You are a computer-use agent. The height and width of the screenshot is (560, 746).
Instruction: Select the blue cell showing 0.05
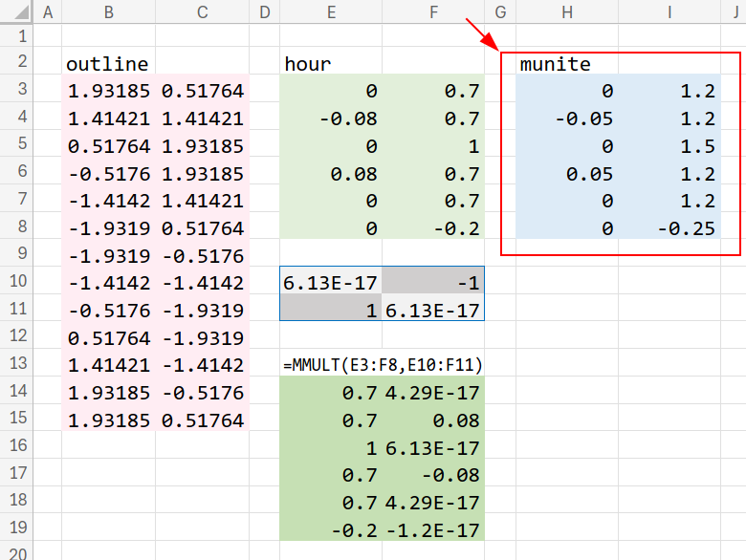[567, 174]
